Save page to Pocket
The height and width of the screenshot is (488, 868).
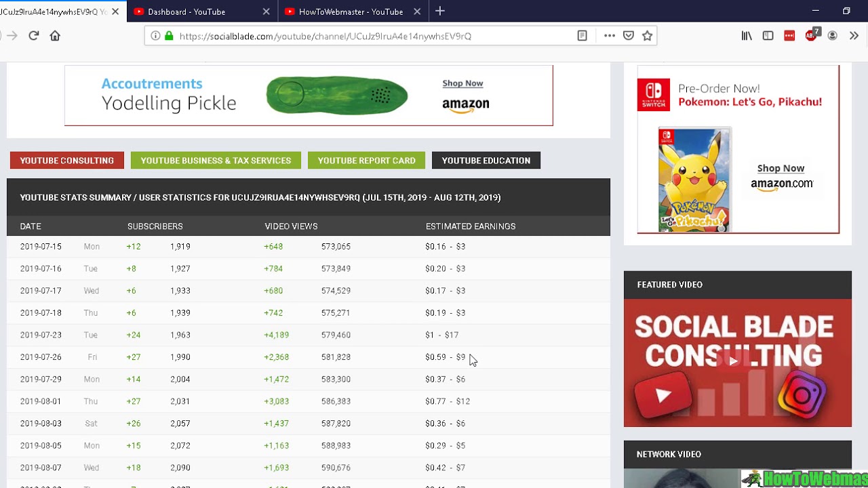(629, 36)
